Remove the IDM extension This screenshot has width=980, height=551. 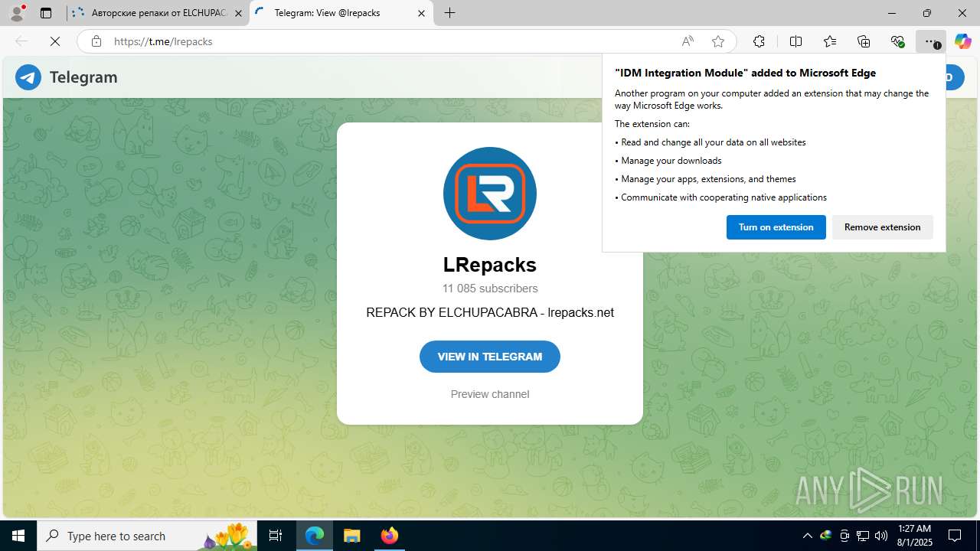883,227
